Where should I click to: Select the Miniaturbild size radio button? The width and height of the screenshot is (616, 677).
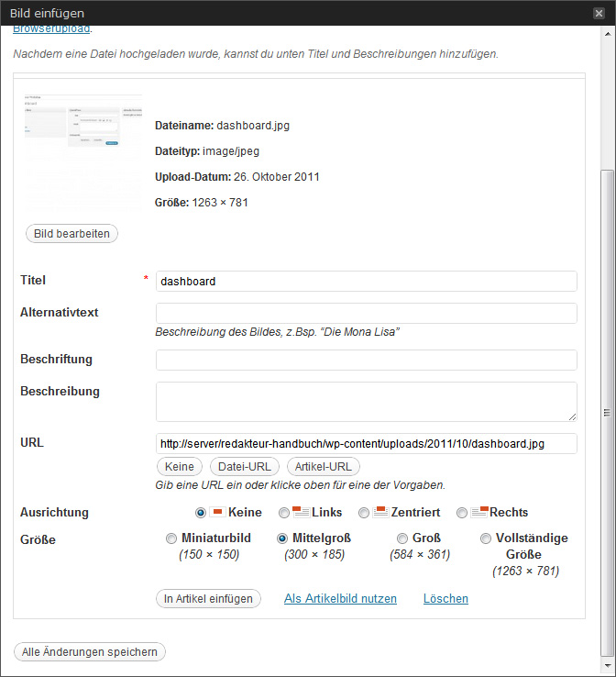coord(171,538)
